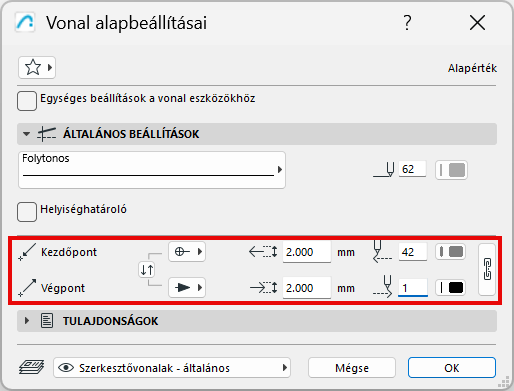The image size is (514, 391).
Task: Click the Kezdőpont arrowhead pen icon
Action: [x=382, y=251]
